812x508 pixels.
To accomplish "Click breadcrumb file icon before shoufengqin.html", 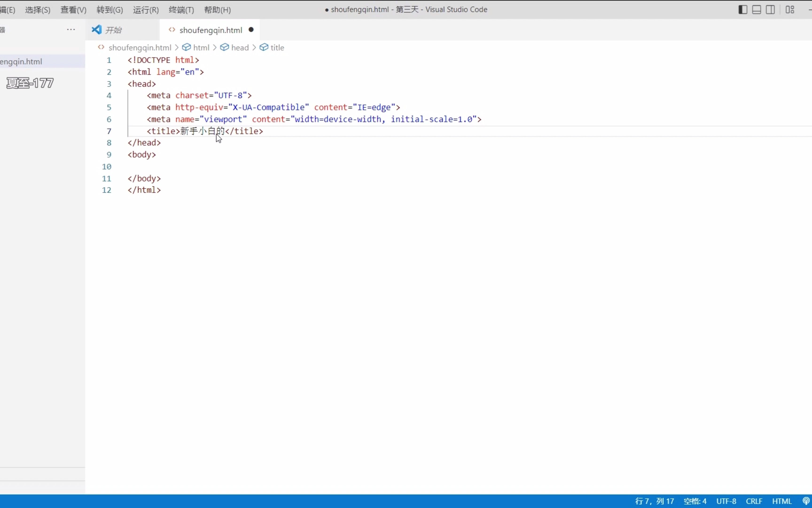I will (101, 47).
